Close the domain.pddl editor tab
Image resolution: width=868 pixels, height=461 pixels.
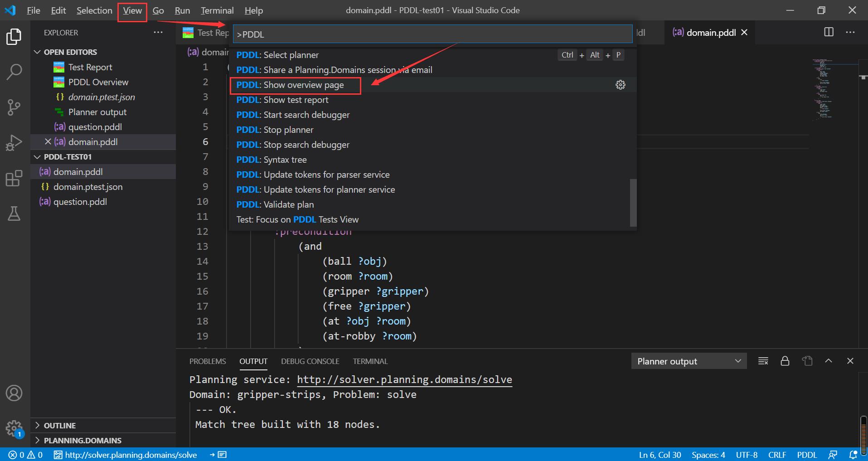(744, 32)
